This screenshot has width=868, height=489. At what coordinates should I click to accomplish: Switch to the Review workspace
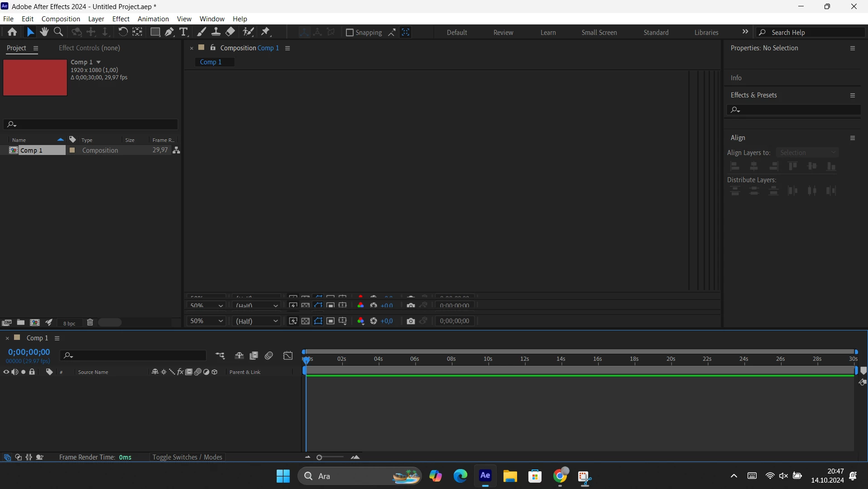(503, 33)
